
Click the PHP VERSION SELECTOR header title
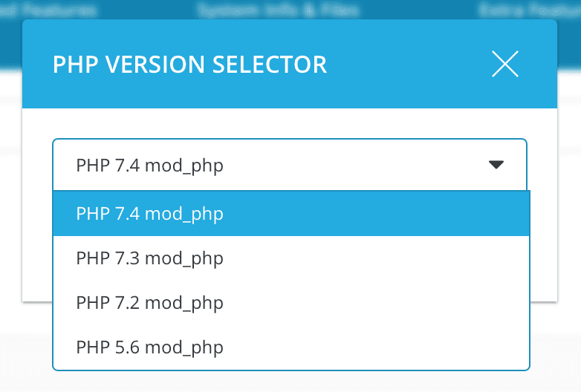189,65
